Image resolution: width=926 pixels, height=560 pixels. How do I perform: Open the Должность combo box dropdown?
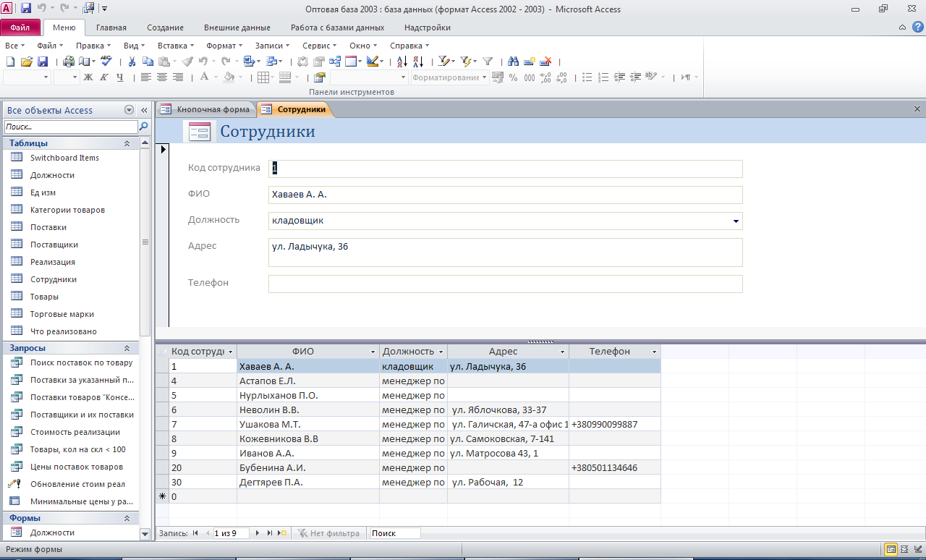[x=736, y=221]
